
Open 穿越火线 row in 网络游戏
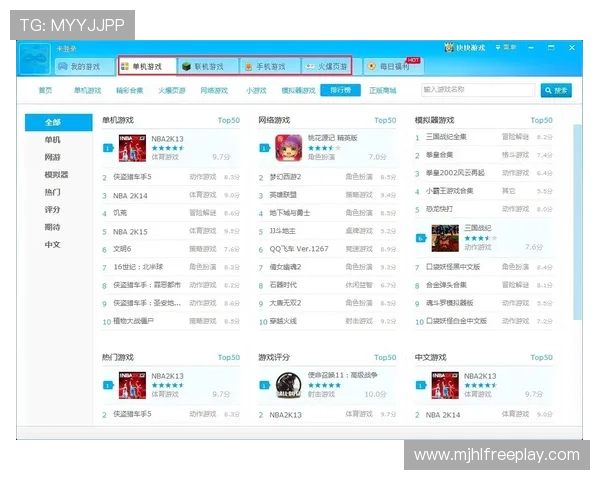(327, 321)
